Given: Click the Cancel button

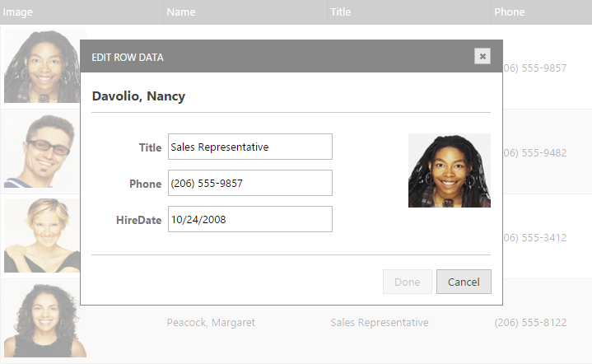Looking at the screenshot, I should pyautogui.click(x=464, y=282).
